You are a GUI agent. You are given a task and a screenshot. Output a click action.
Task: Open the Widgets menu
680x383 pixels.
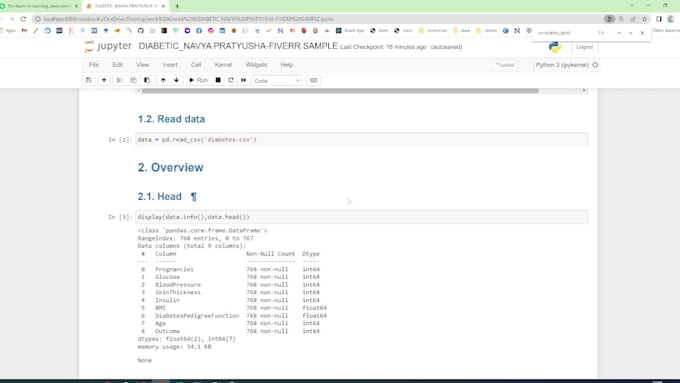pos(256,65)
